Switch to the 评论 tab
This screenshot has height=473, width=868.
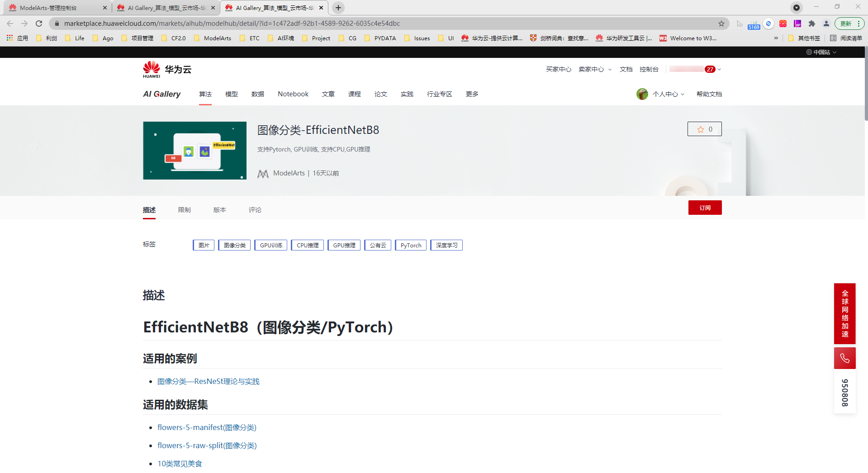pos(255,210)
